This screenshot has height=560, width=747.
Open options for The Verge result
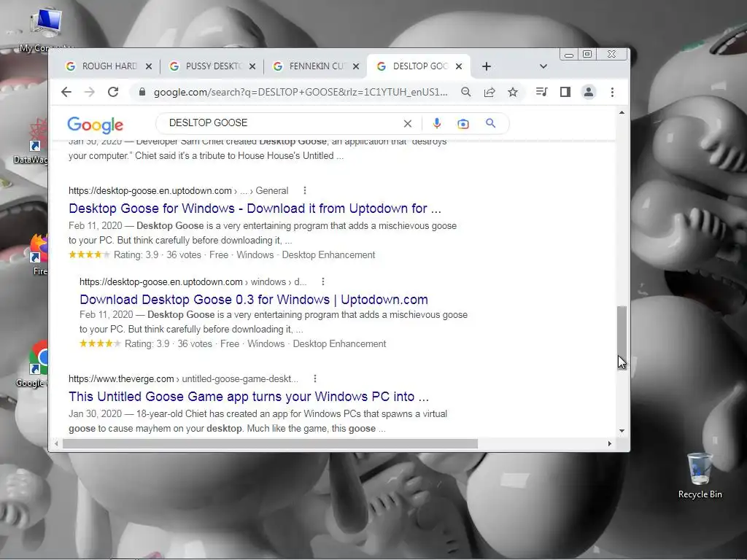click(x=315, y=378)
